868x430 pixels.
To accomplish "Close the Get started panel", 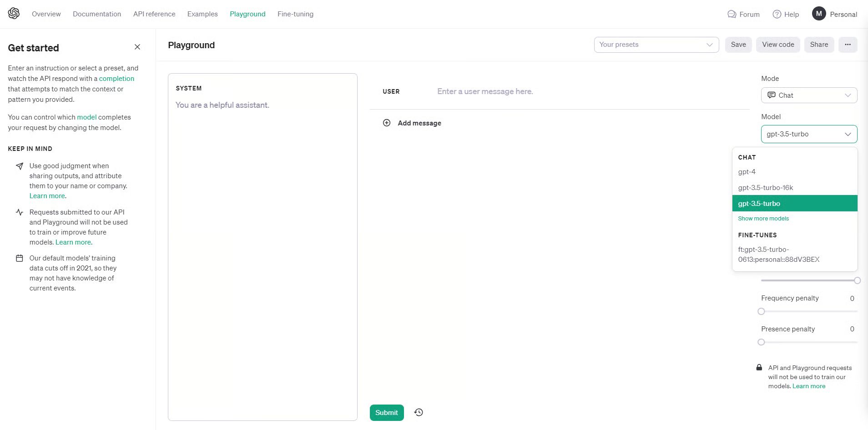I will point(137,47).
